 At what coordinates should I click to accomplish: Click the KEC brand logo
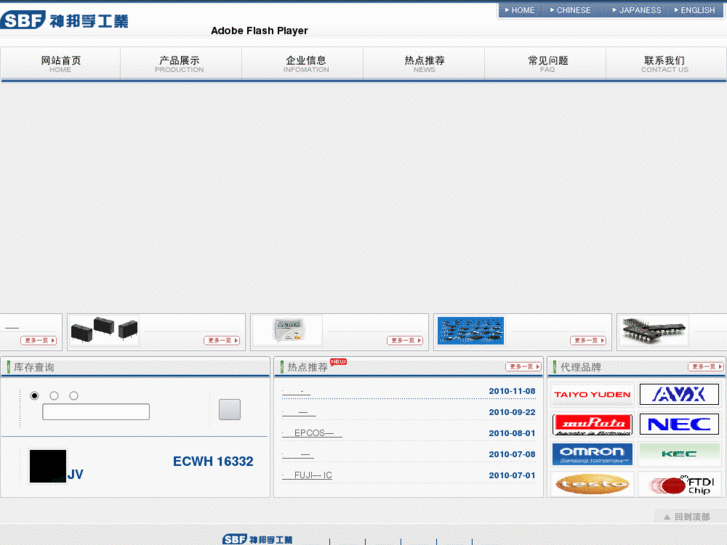tap(678, 454)
